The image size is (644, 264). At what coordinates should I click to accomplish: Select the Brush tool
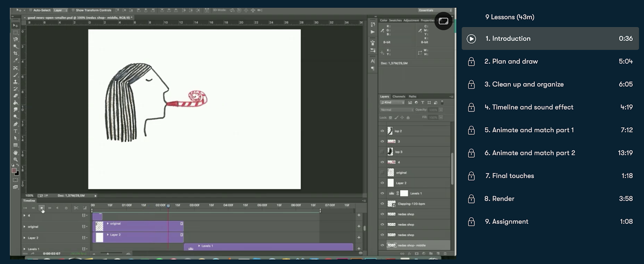(x=16, y=75)
